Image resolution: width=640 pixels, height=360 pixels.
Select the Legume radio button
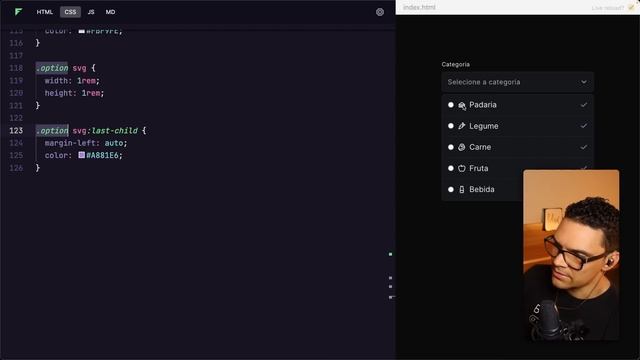pos(451,126)
